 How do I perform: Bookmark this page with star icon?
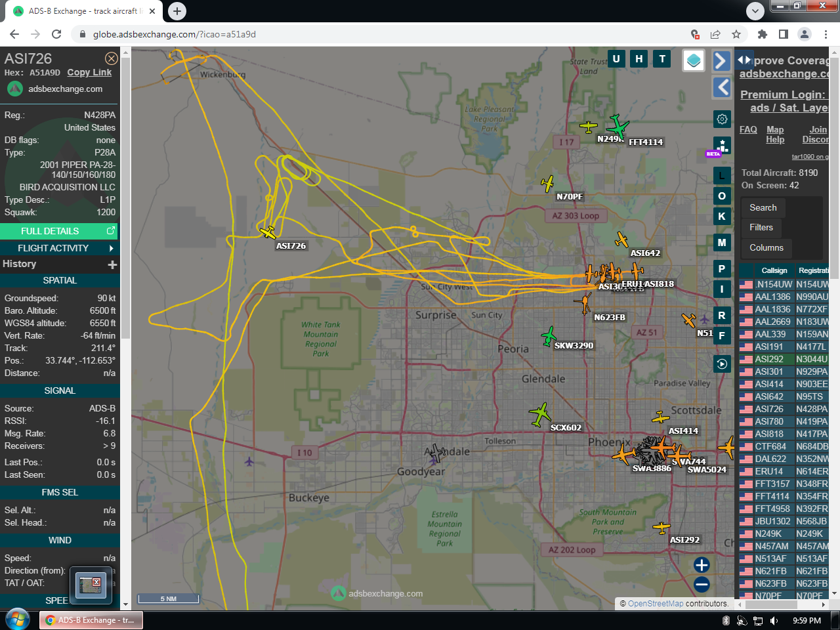point(736,34)
